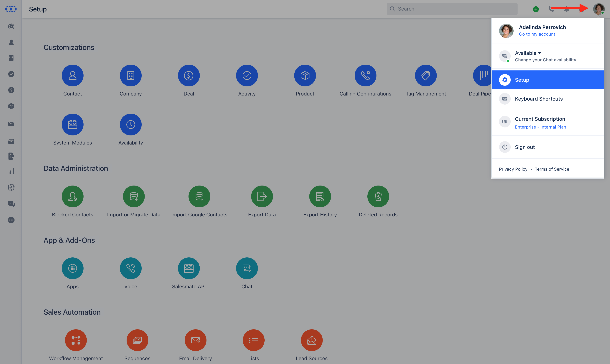Click the phone dialer icon in header

tap(551, 9)
